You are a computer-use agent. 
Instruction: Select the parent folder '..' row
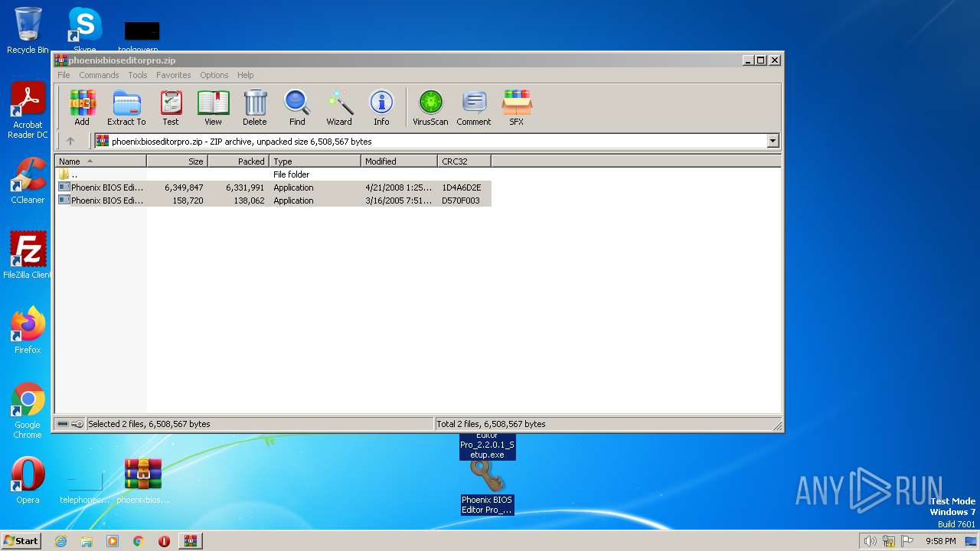(273, 174)
